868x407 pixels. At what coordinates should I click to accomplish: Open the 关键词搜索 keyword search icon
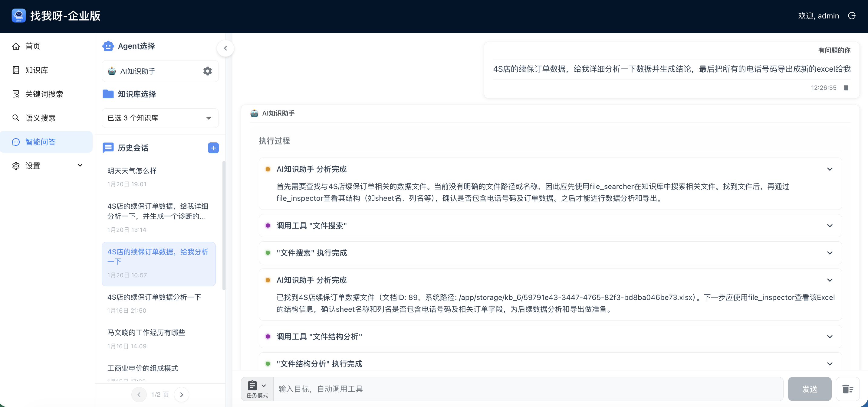pos(16,94)
